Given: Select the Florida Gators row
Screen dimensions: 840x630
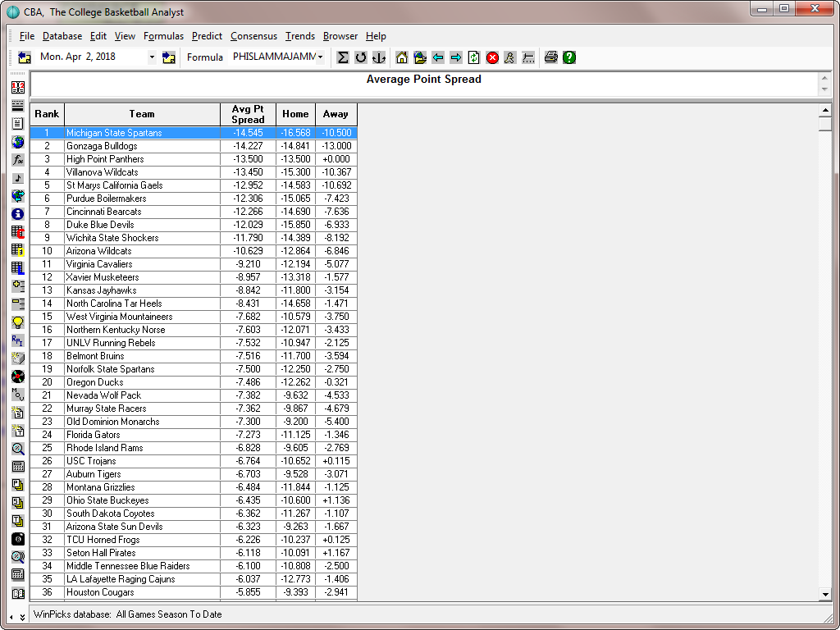Looking at the screenshot, I should (x=194, y=435).
